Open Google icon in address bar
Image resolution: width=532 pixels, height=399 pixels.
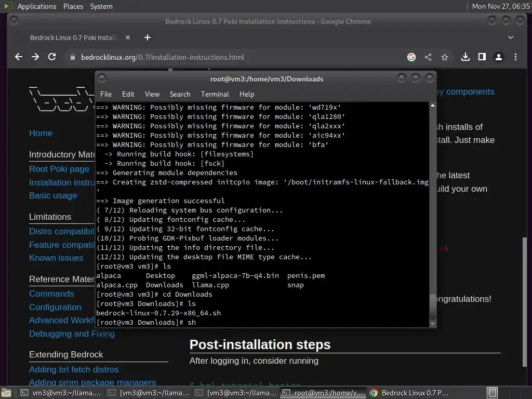click(x=411, y=57)
